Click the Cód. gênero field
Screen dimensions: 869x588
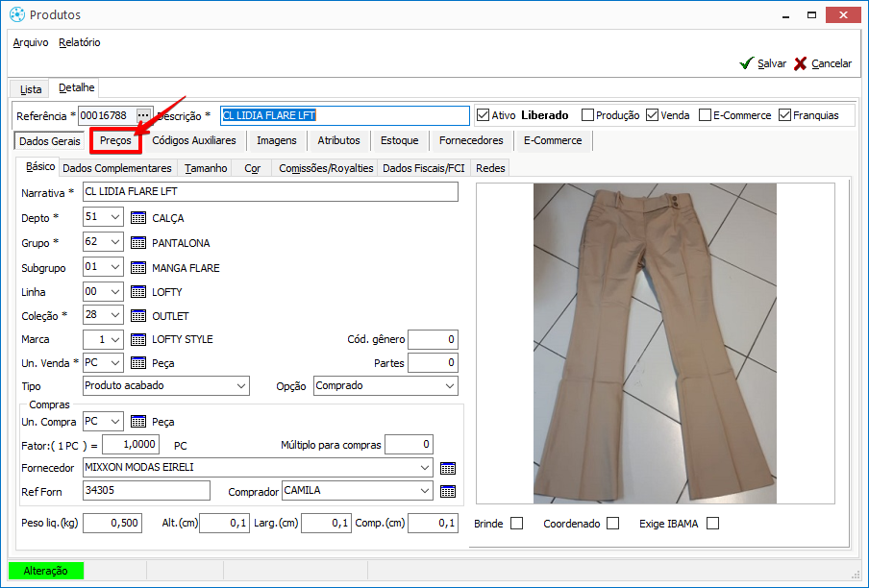click(x=433, y=339)
